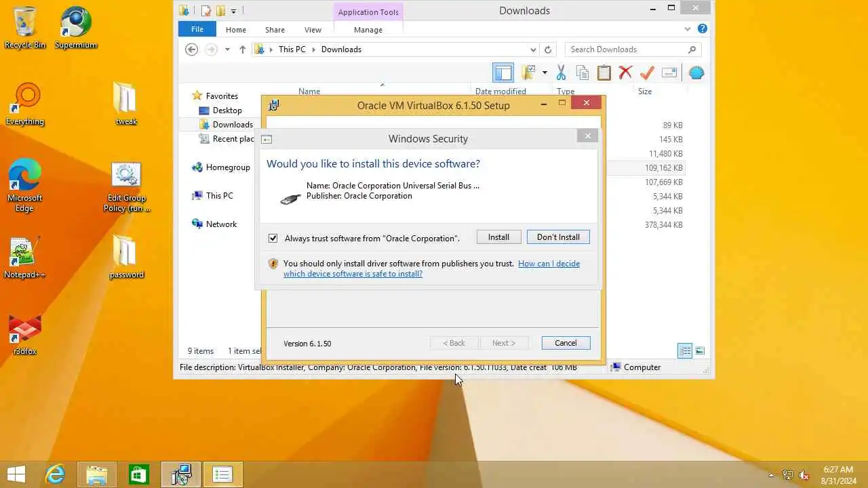The image size is (868, 488).
Task: Expand the ribbon with the chevron arrow
Action: [688, 29]
